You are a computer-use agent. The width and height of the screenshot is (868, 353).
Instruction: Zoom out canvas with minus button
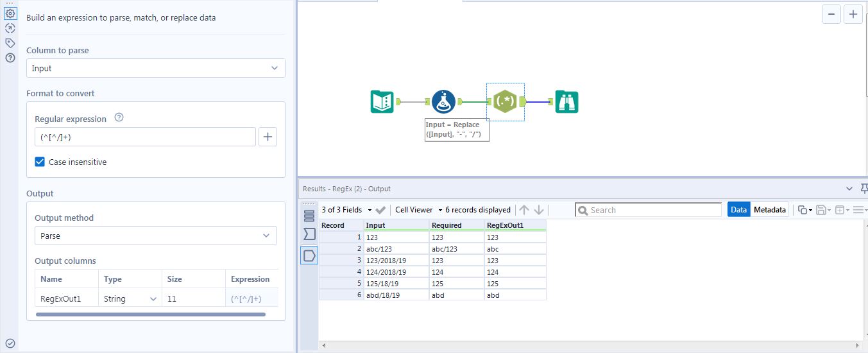coord(831,14)
